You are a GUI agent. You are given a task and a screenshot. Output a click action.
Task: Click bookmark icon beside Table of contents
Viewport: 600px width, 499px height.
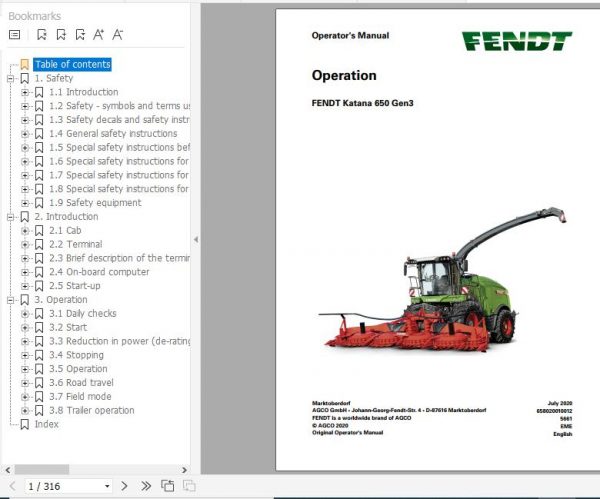(24, 65)
